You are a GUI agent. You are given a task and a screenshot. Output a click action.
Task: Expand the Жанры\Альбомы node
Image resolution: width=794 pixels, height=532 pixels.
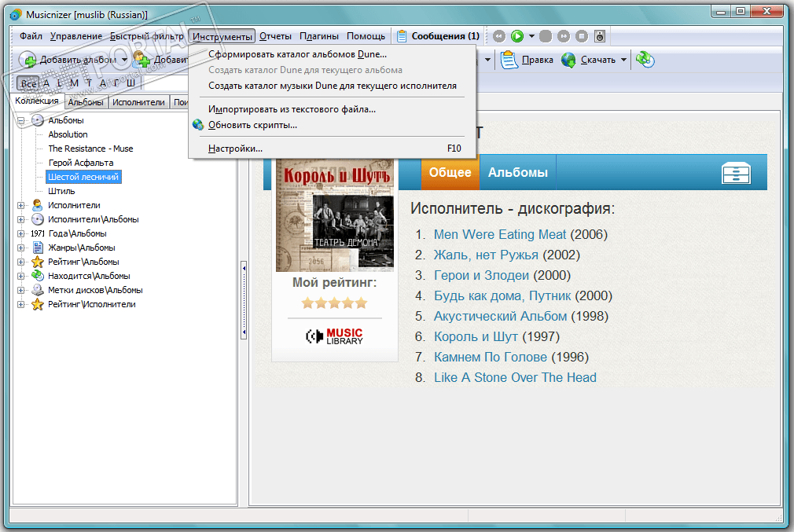click(20, 248)
